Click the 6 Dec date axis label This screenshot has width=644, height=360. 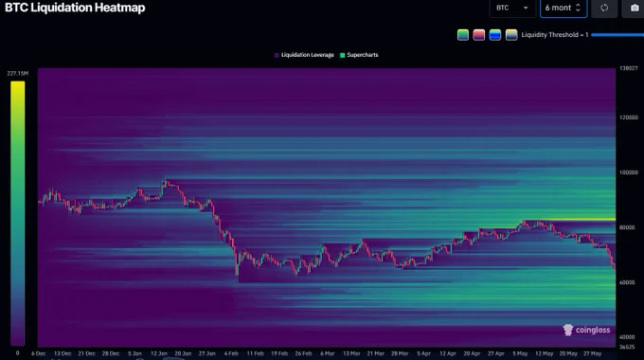point(39,353)
